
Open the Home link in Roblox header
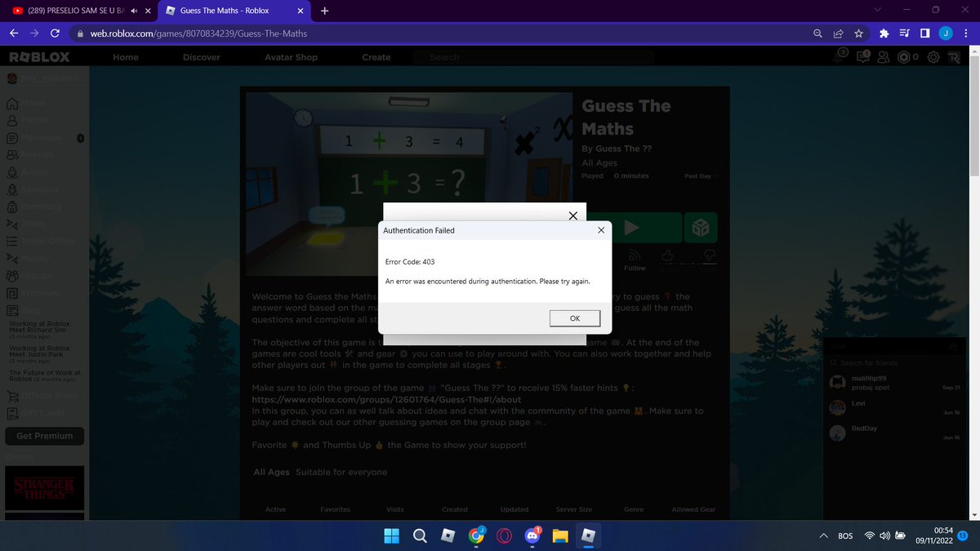(x=125, y=57)
